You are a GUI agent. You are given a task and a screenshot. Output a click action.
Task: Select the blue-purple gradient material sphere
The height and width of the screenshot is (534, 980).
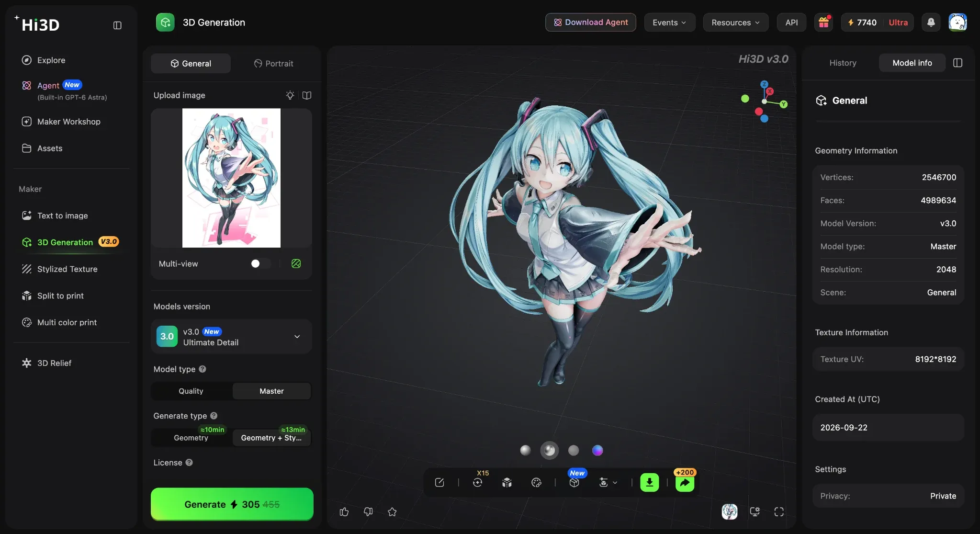(x=597, y=450)
